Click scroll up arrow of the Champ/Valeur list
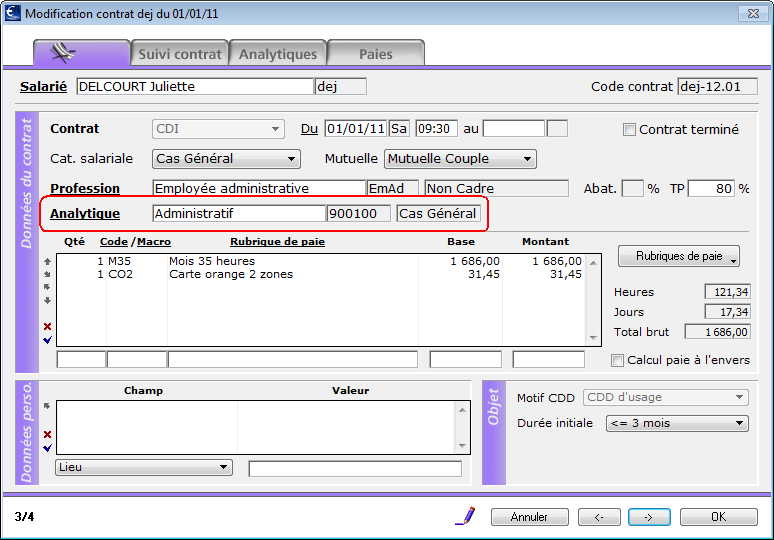The width and height of the screenshot is (774, 540). point(462,410)
